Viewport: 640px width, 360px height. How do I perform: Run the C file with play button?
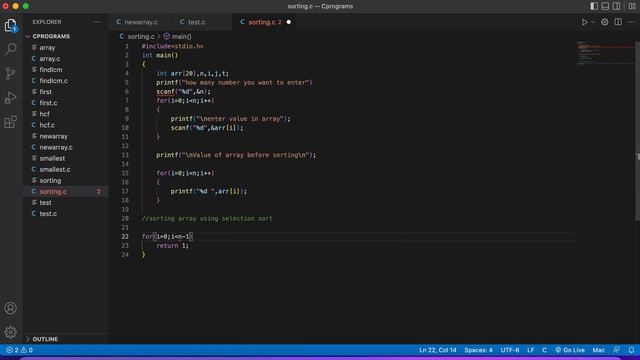point(584,22)
